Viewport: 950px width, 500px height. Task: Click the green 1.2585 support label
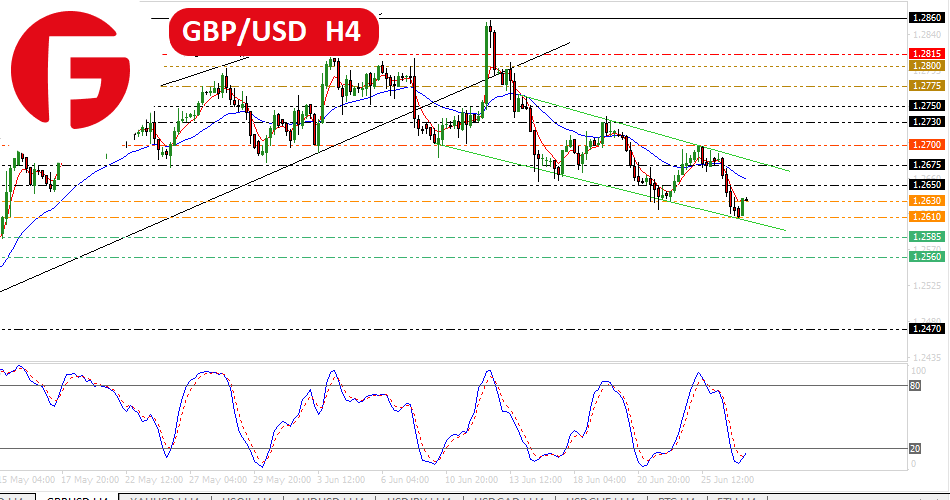click(926, 237)
